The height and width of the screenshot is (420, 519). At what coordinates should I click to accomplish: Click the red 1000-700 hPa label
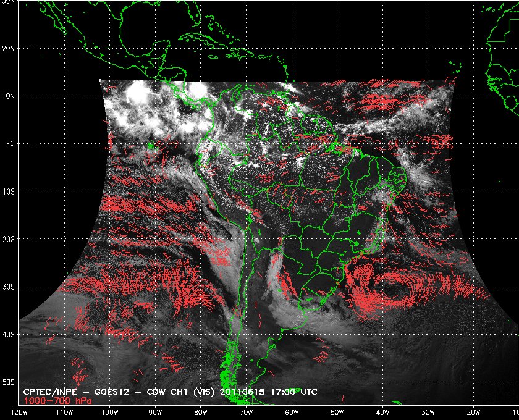(57, 400)
